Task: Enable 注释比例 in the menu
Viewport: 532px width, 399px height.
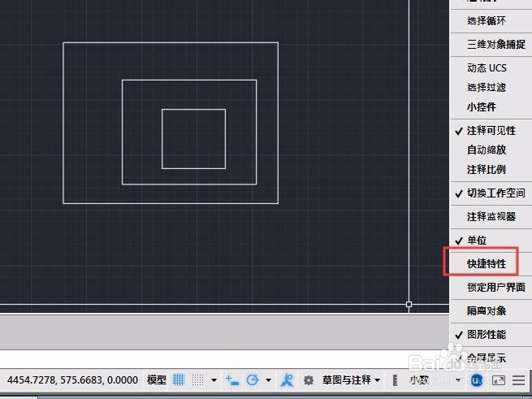Action: [x=491, y=169]
